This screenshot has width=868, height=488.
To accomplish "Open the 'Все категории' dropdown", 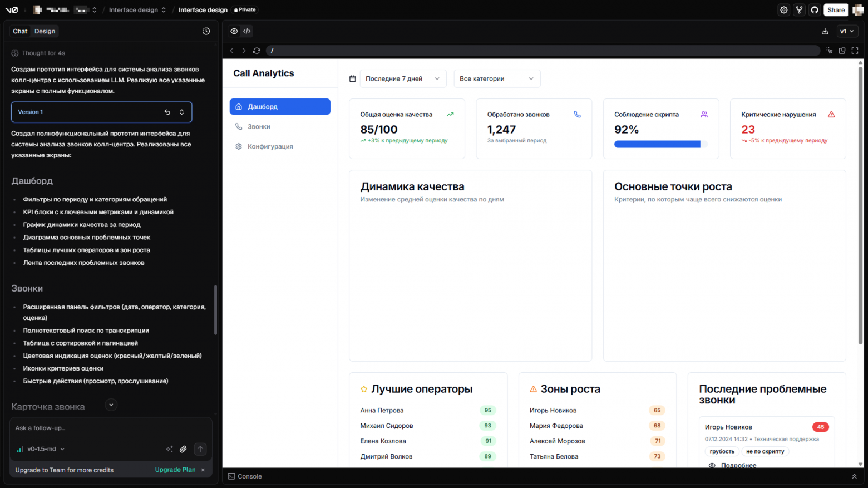I will [496, 79].
